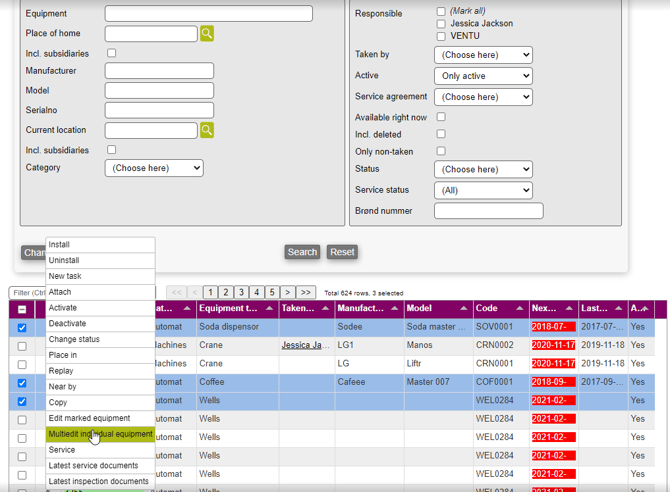Select Change status menu entry
Screen dimensions: 670x492
click(x=100, y=339)
